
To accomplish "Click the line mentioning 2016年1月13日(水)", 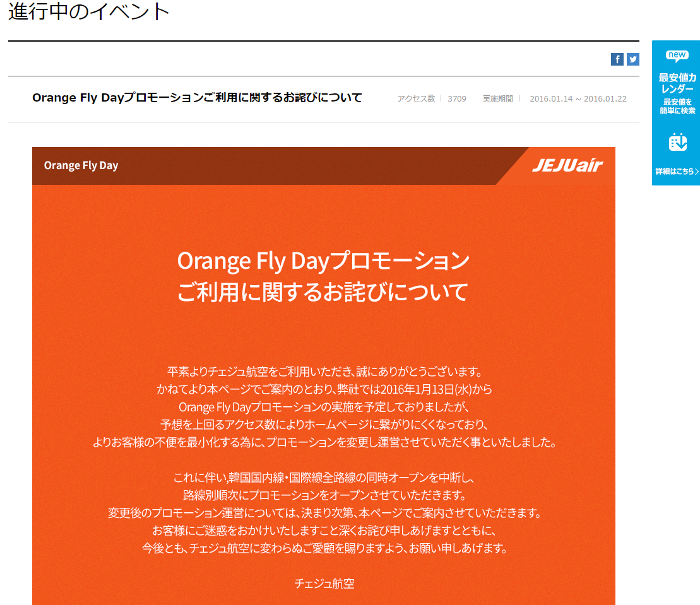I will tap(324, 389).
